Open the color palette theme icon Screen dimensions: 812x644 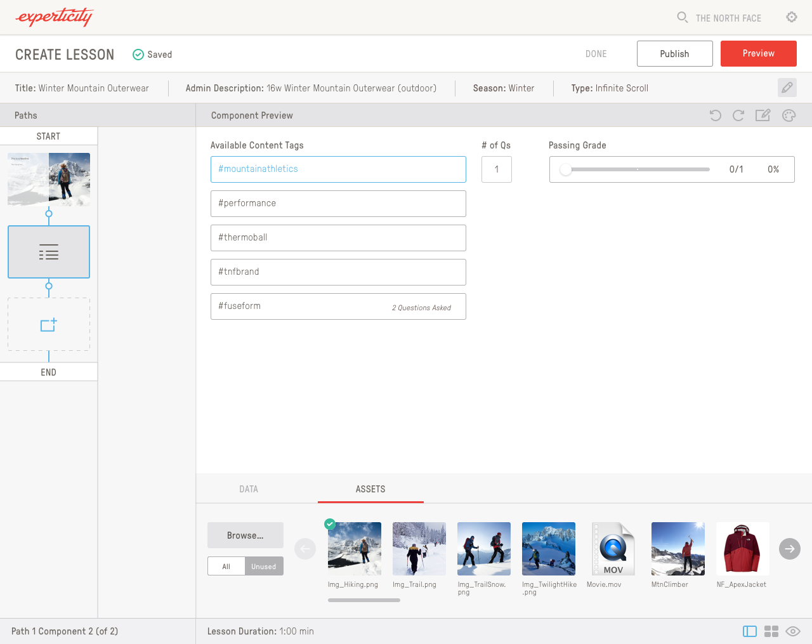tap(789, 115)
